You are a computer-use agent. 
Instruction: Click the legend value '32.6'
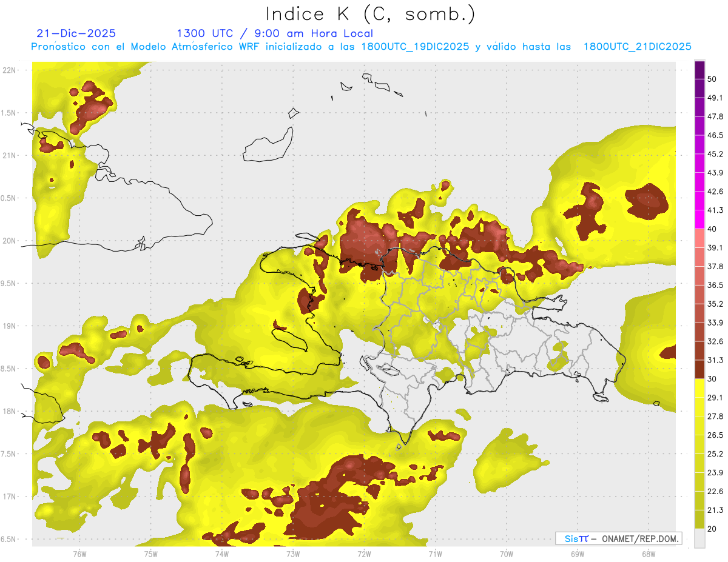[715, 341]
